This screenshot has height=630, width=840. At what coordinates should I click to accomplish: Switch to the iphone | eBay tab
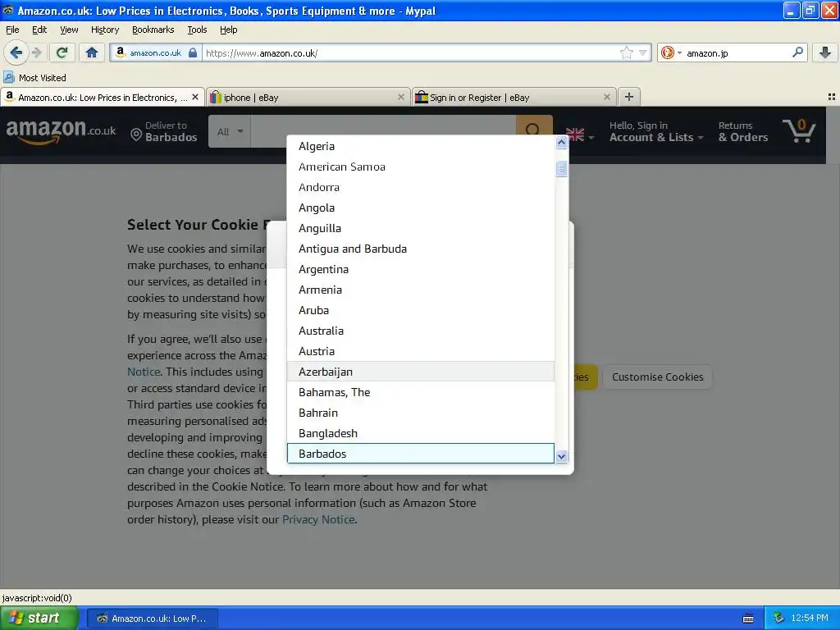click(x=308, y=97)
